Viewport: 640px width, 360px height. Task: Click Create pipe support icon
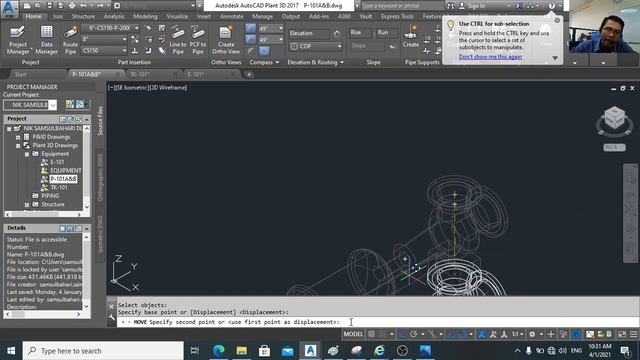click(x=411, y=36)
